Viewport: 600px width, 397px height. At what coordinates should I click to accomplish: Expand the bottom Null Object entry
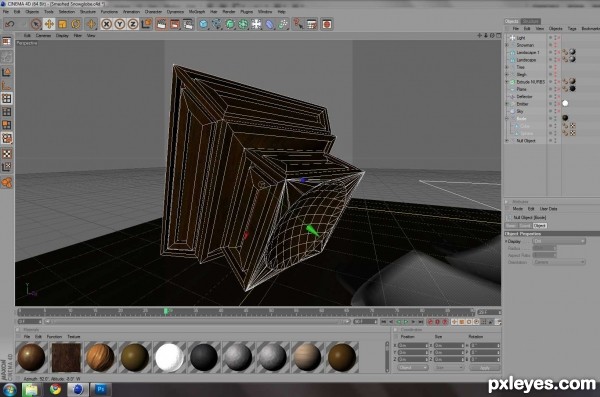507,141
